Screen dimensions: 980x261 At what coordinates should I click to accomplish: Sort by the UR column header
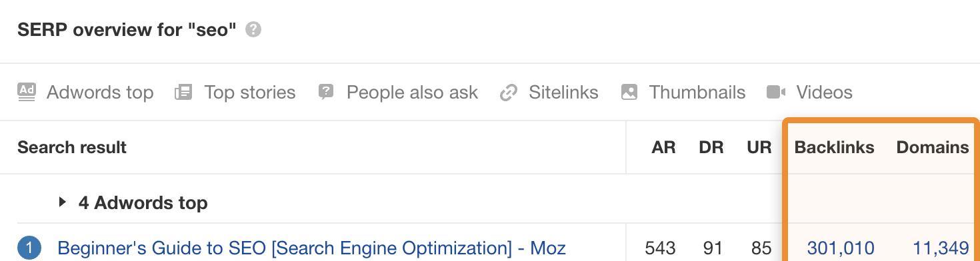(759, 148)
